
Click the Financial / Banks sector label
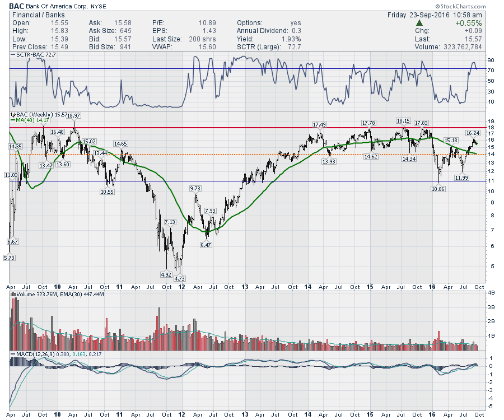coord(38,15)
